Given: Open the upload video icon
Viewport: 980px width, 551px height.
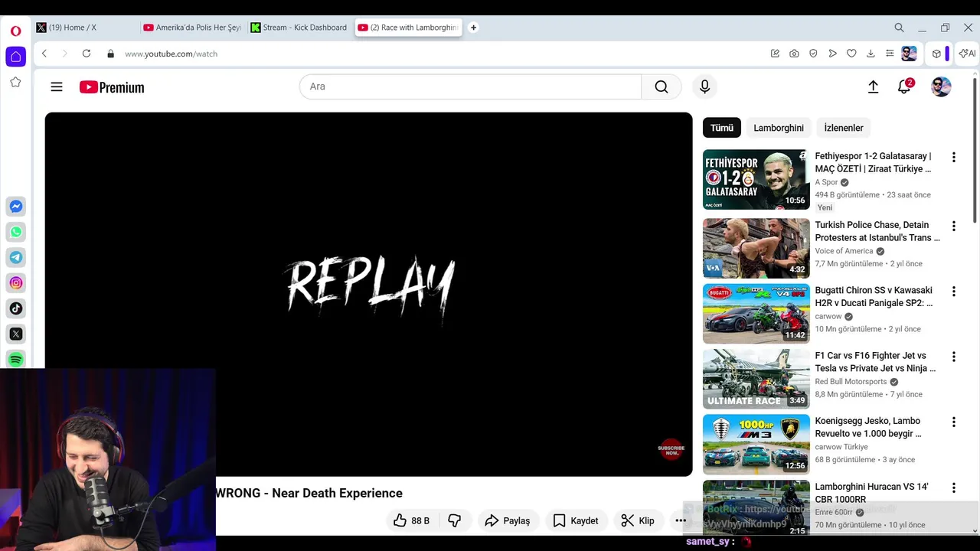Looking at the screenshot, I should click(x=873, y=86).
